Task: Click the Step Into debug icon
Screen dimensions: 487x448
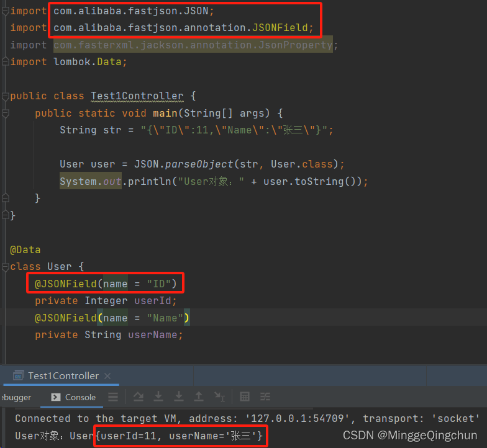Action: (158, 396)
